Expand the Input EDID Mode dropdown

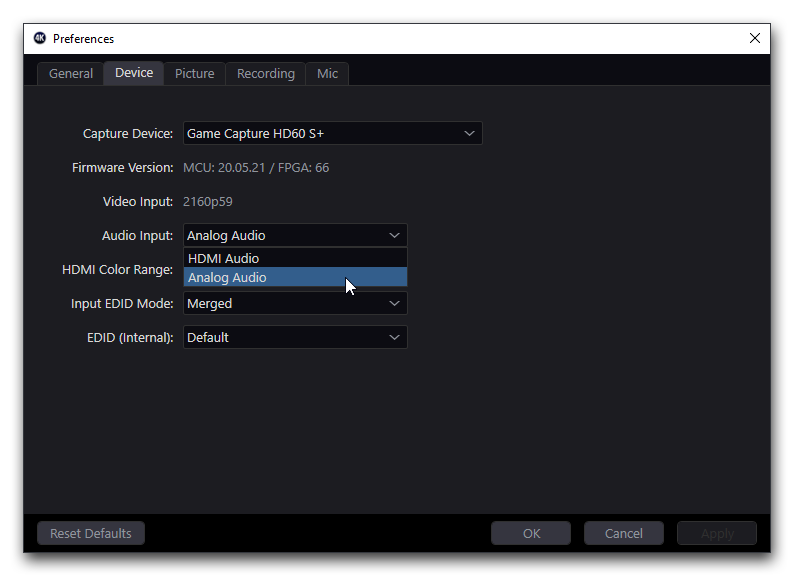[x=295, y=303]
